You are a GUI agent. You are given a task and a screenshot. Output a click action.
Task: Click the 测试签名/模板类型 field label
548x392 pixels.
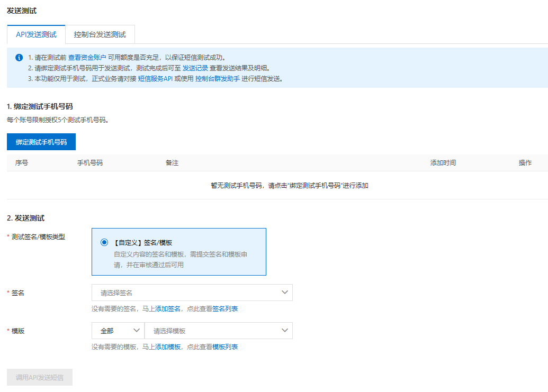pos(38,236)
